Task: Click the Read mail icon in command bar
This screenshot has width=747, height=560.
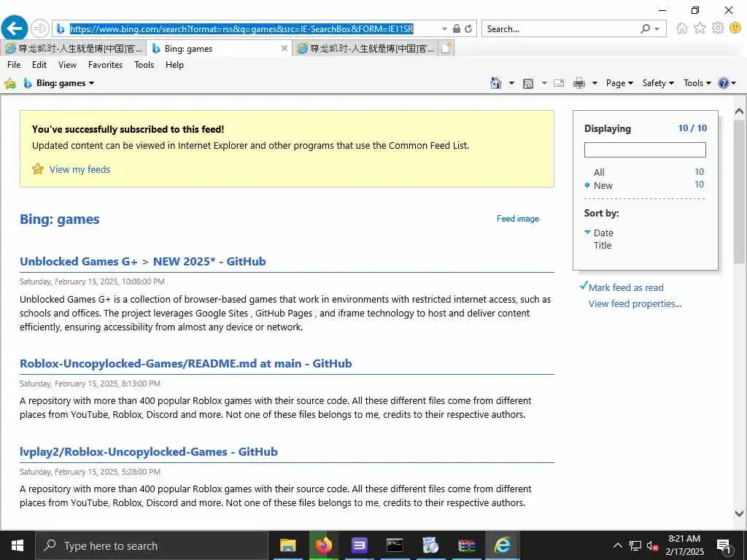Action: (x=559, y=83)
